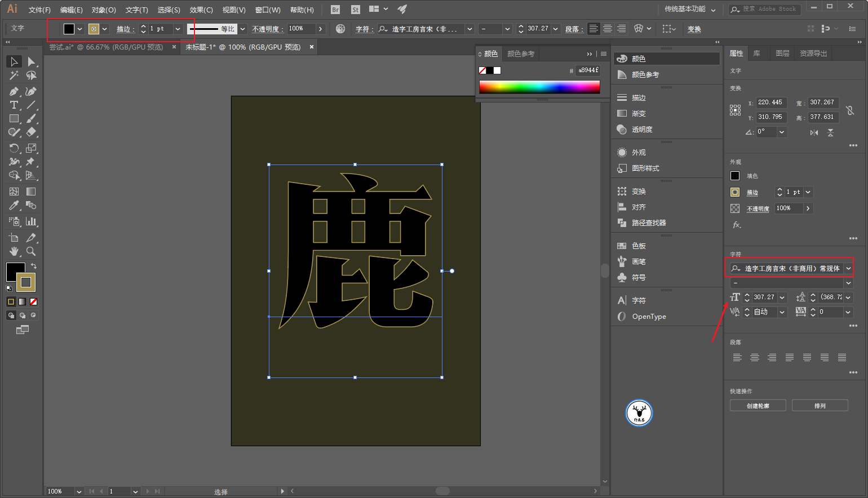868x498 pixels.
Task: Flip horizontally in Properties transform section
Action: click(x=814, y=132)
